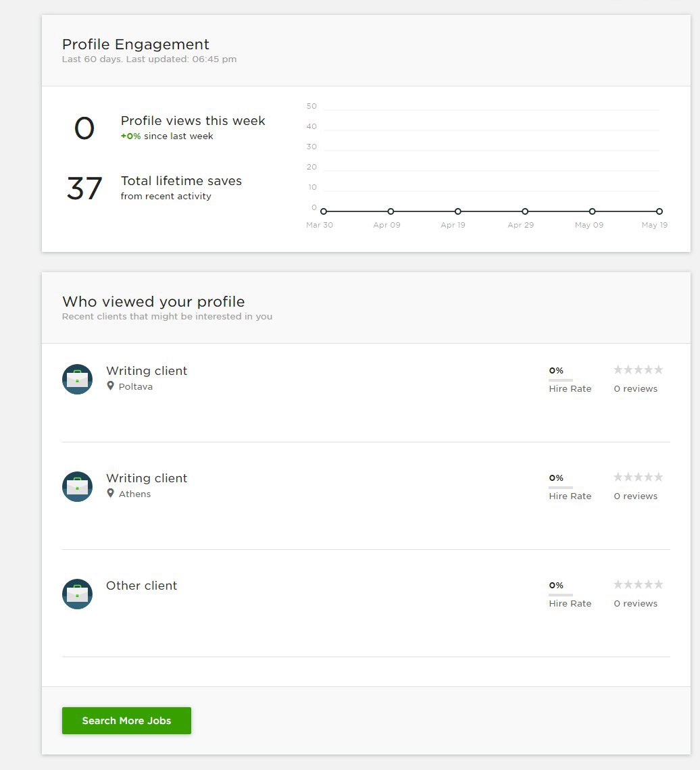Select the May 09 data point on chart

tap(593, 211)
